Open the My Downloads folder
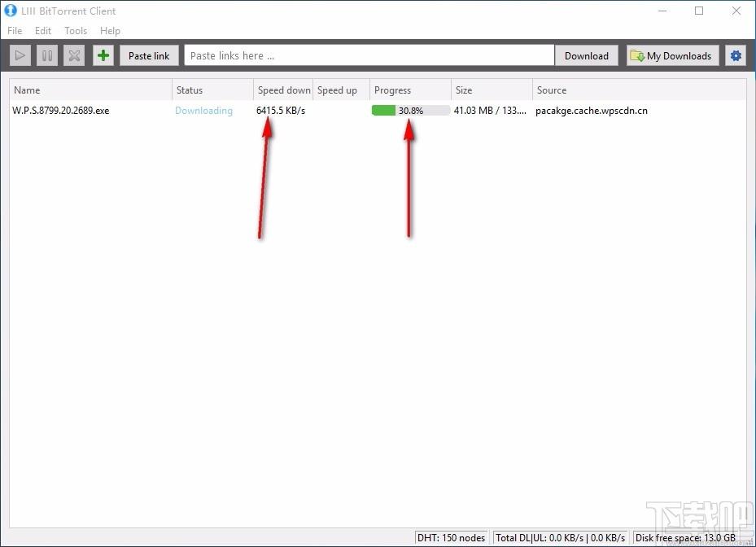756x547 pixels. click(673, 55)
